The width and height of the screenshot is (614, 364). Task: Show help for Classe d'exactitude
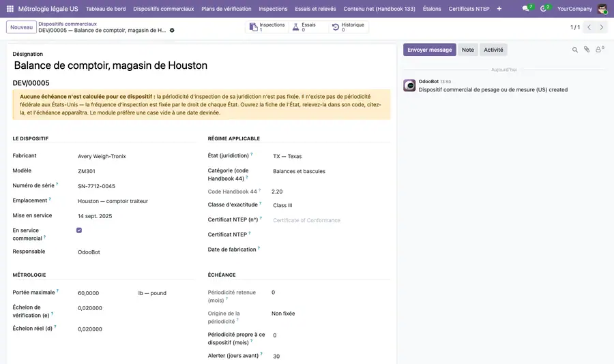point(261,203)
